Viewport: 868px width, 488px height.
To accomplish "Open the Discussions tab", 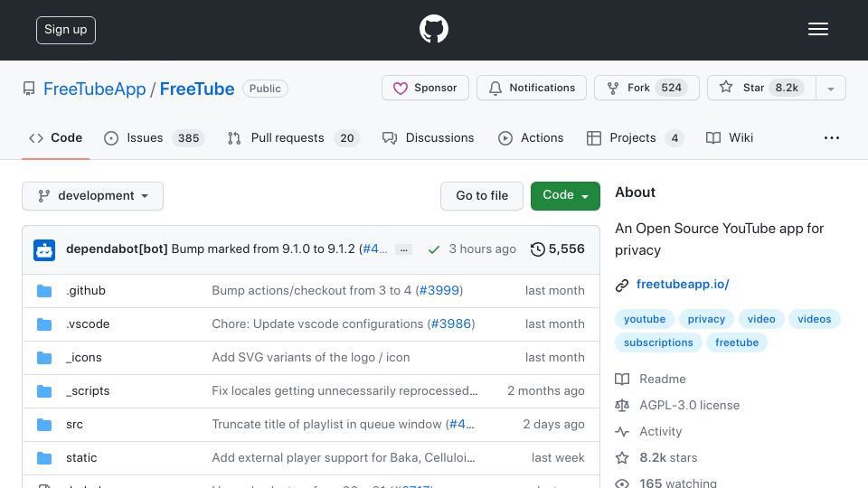I will (428, 137).
